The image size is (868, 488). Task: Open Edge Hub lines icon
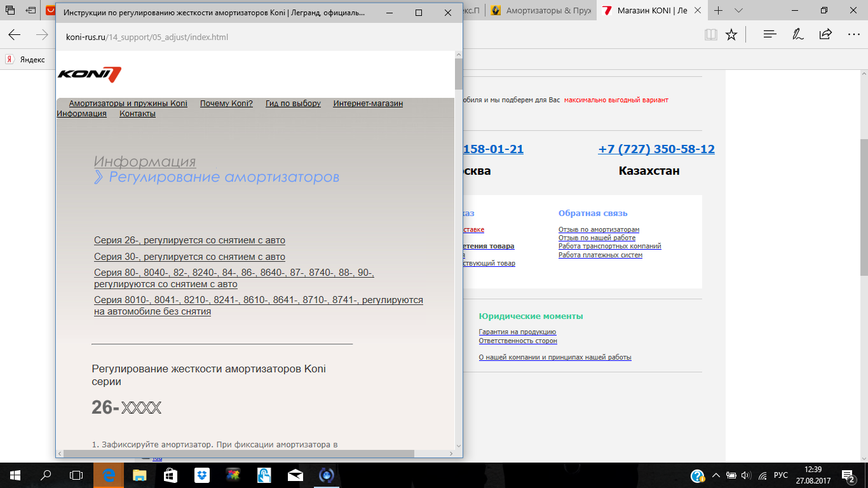coord(770,35)
